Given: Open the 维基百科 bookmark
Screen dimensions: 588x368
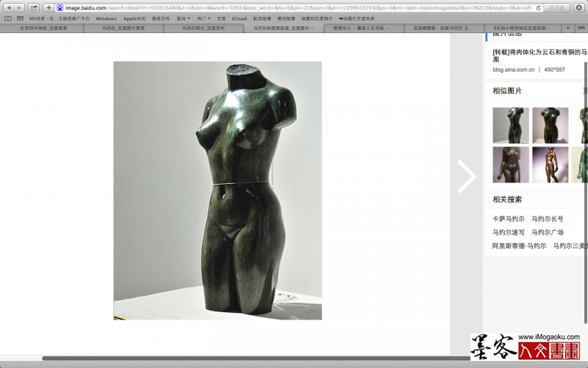Looking at the screenshot, I should (x=161, y=18).
